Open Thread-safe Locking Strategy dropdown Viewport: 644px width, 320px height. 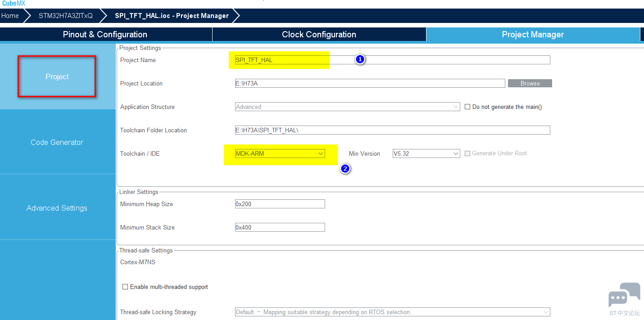[392, 312]
